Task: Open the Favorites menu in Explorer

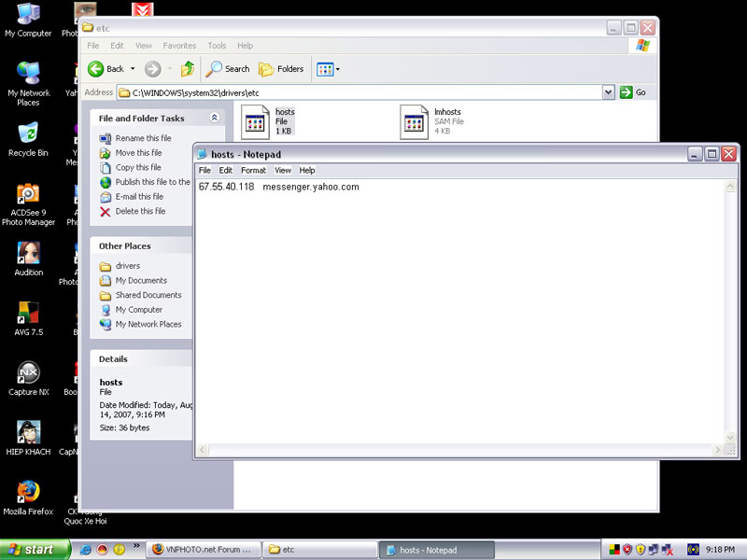Action: [179, 46]
